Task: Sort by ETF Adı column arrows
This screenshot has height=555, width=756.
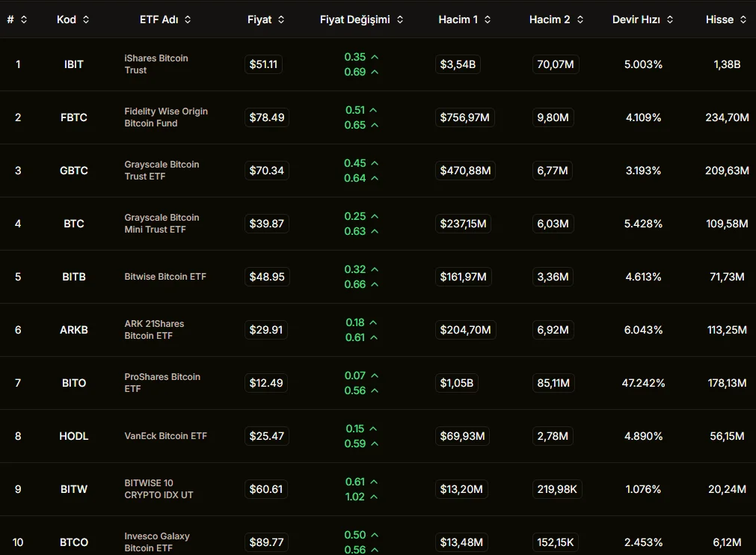Action: click(188, 19)
